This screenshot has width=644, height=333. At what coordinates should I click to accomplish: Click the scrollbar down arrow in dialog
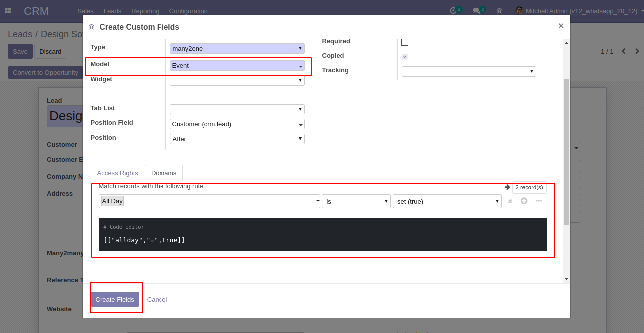[x=566, y=279]
